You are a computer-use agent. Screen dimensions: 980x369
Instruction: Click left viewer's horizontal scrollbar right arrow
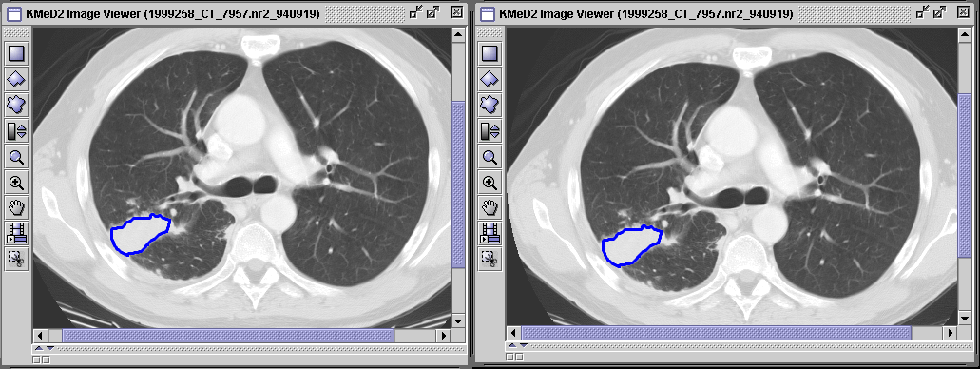point(445,335)
